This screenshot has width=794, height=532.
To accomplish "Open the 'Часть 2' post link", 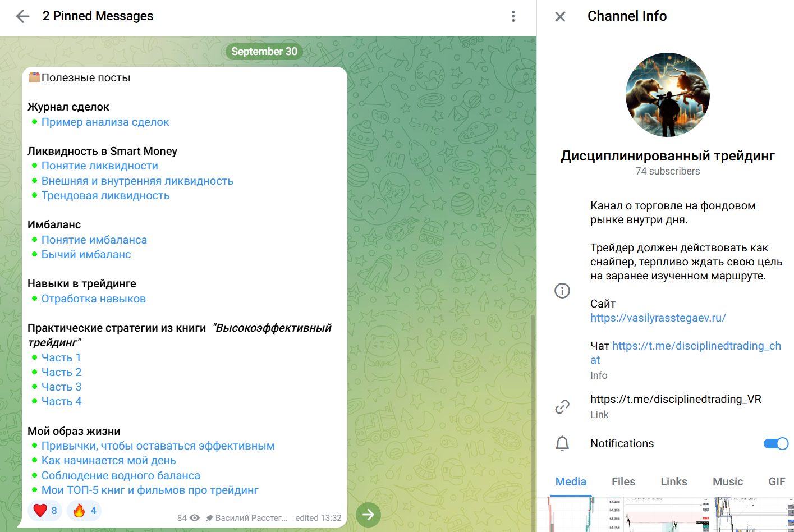I will click(61, 372).
